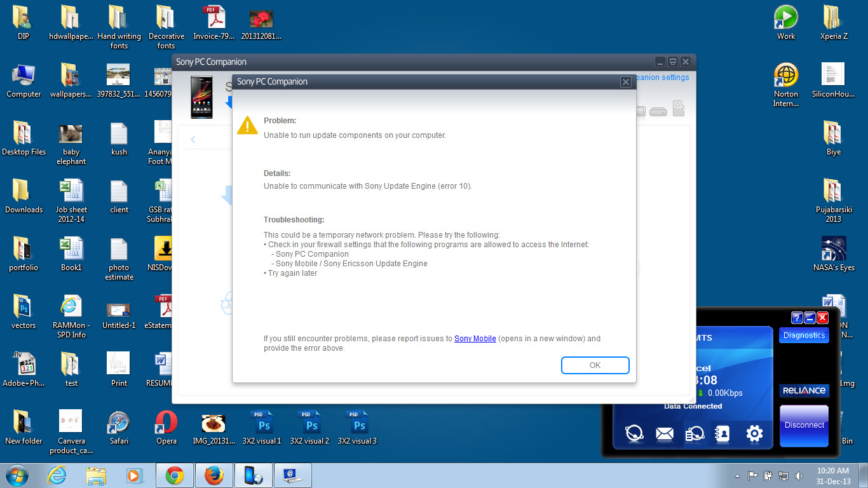Viewport: 868px width, 488px height.
Task: Select the Book1 Excel file
Action: coord(71,254)
